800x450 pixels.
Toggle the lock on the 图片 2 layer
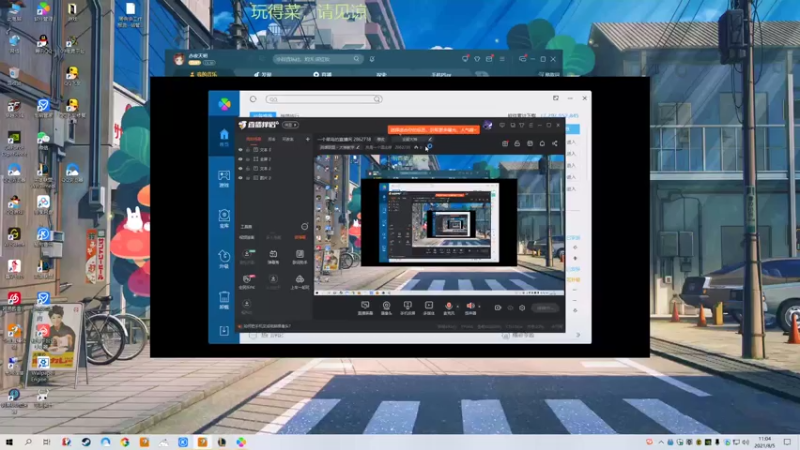tap(248, 178)
